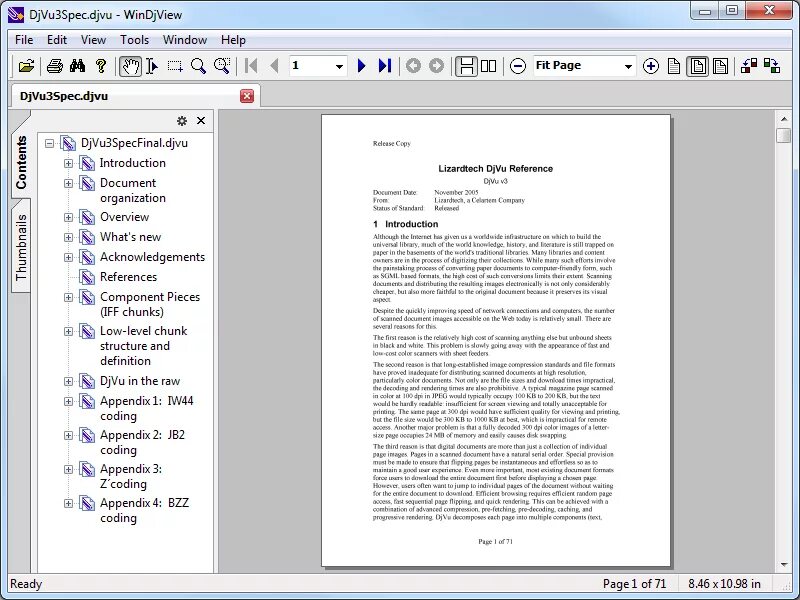Open Appendix 3: Z´coding bookmark

[131, 476]
